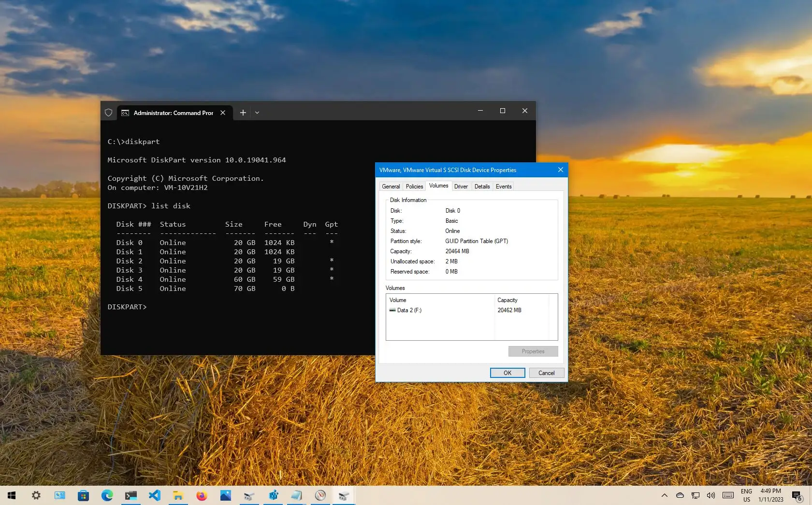Open Microsoft Edge from the taskbar

coord(107,495)
